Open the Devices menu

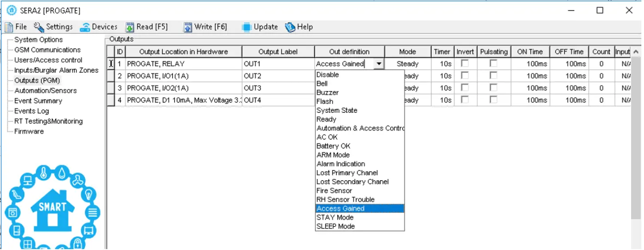point(99,27)
